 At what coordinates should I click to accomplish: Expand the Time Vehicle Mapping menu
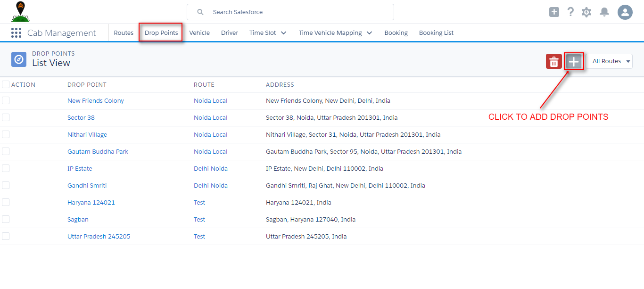click(335, 33)
